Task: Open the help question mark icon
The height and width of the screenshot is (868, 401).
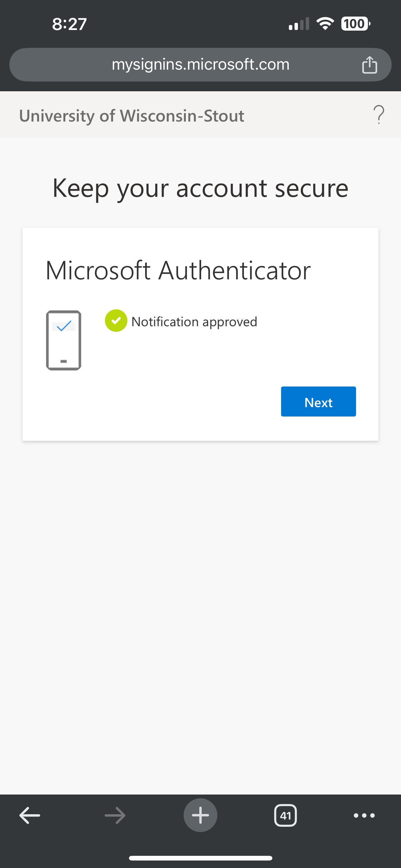Action: coord(379,115)
